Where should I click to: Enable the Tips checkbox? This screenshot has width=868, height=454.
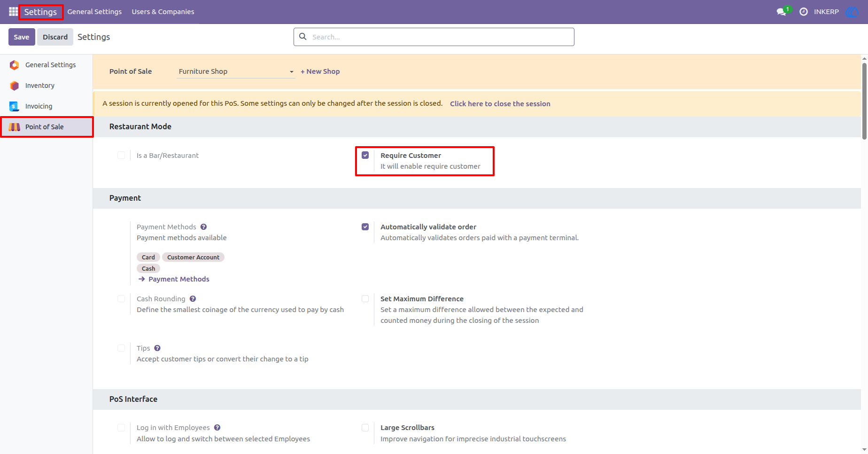[x=121, y=348]
